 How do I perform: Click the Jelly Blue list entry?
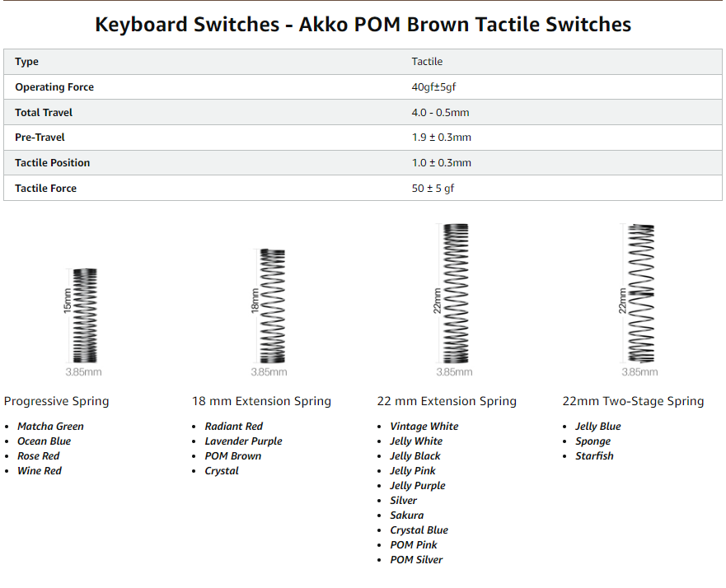pos(598,426)
